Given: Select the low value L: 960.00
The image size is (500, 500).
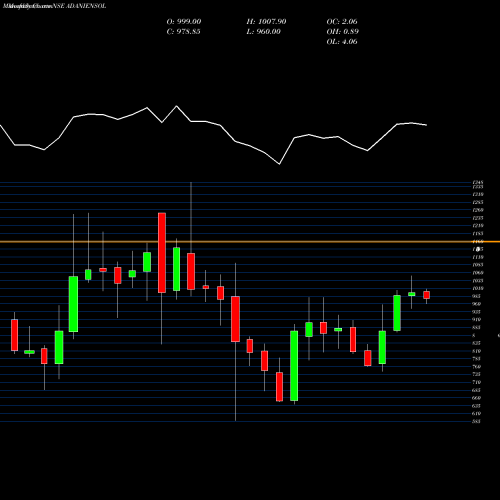Looking at the screenshot, I should coord(264,31).
